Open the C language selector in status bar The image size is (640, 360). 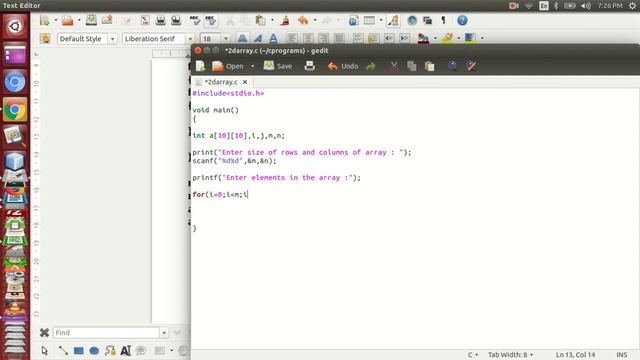pos(473,355)
